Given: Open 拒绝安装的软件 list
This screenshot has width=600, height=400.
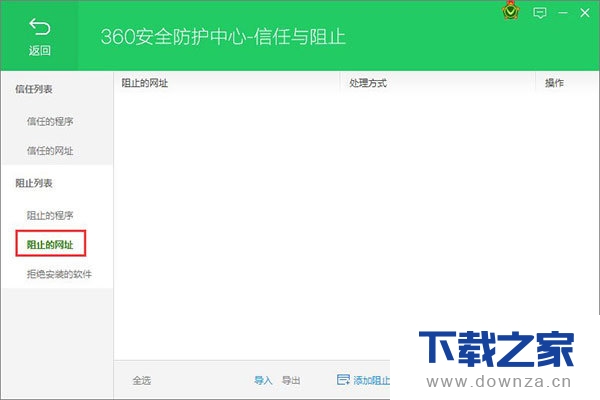Looking at the screenshot, I should pyautogui.click(x=59, y=274).
